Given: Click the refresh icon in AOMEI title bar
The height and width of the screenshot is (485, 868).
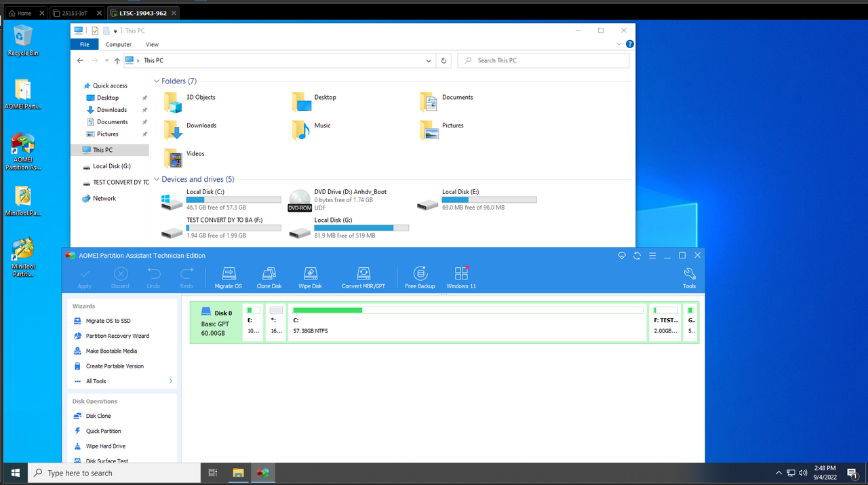Looking at the screenshot, I should pos(637,256).
